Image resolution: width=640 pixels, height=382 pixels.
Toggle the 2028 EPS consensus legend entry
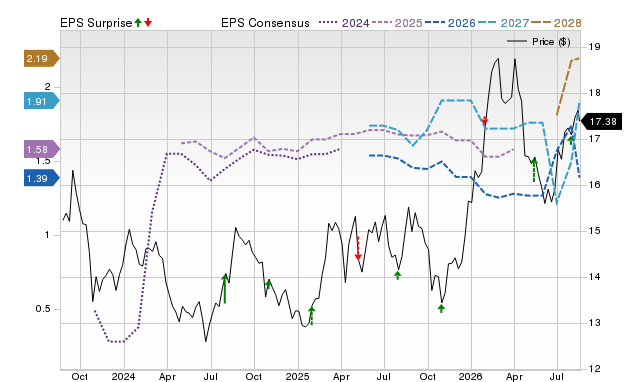(556, 23)
